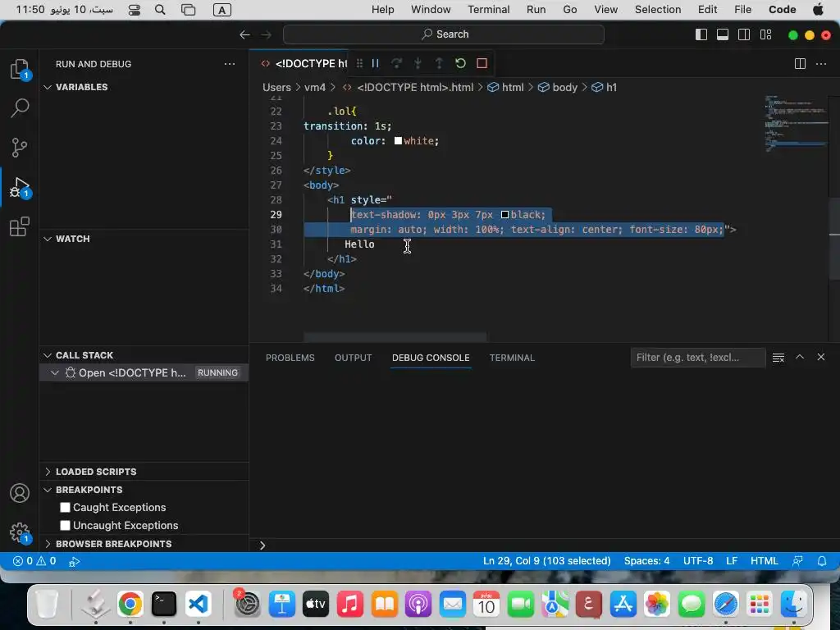Click the white color swatch on line 24
This screenshot has width=840, height=630.
pos(398,141)
